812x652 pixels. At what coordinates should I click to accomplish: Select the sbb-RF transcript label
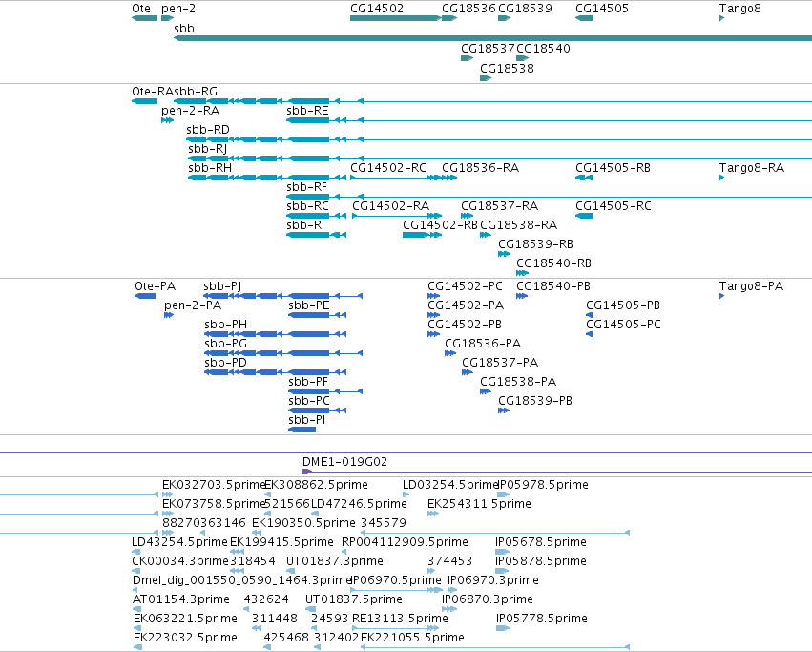(306, 187)
